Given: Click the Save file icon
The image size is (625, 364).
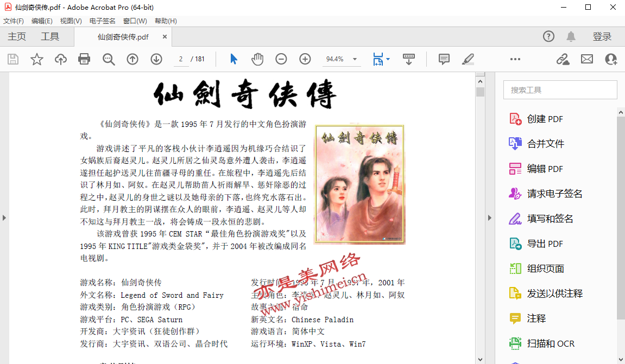Looking at the screenshot, I should [x=13, y=59].
